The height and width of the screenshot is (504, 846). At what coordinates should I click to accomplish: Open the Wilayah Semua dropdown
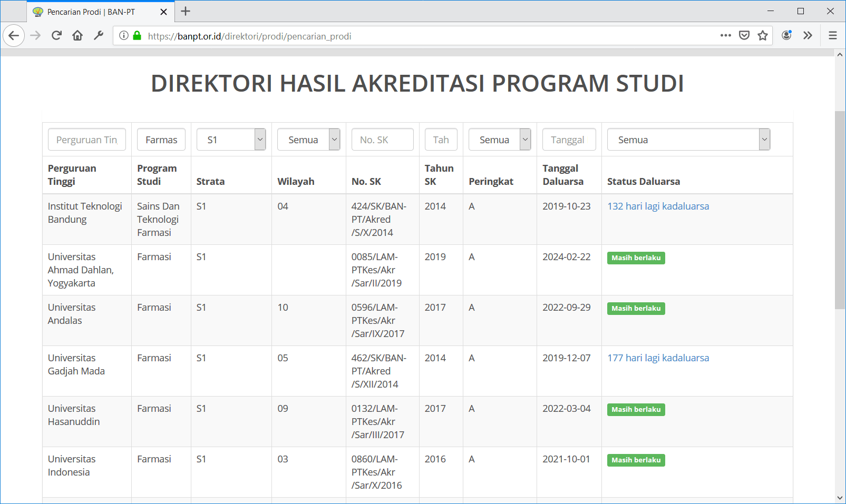[x=309, y=140]
